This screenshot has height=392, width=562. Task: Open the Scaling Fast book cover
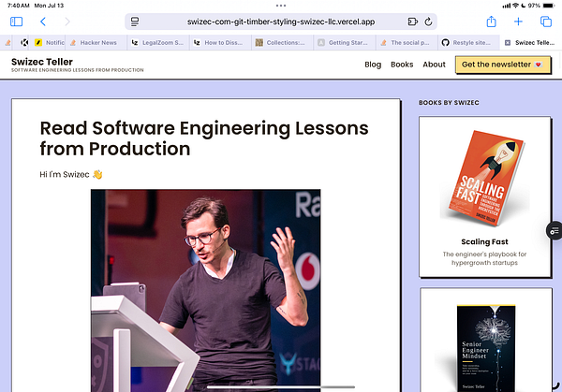click(484, 178)
